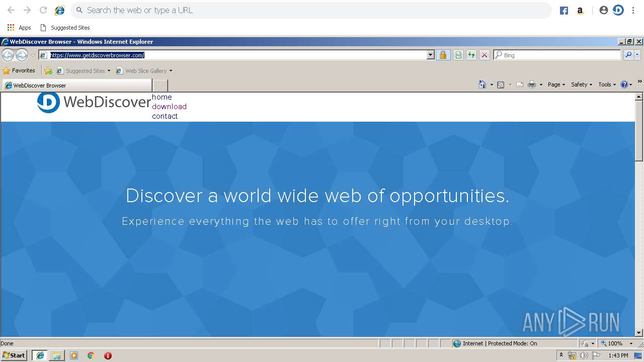Open the contact link on WebDiscover page
Image resolution: width=644 pixels, height=362 pixels.
click(165, 116)
